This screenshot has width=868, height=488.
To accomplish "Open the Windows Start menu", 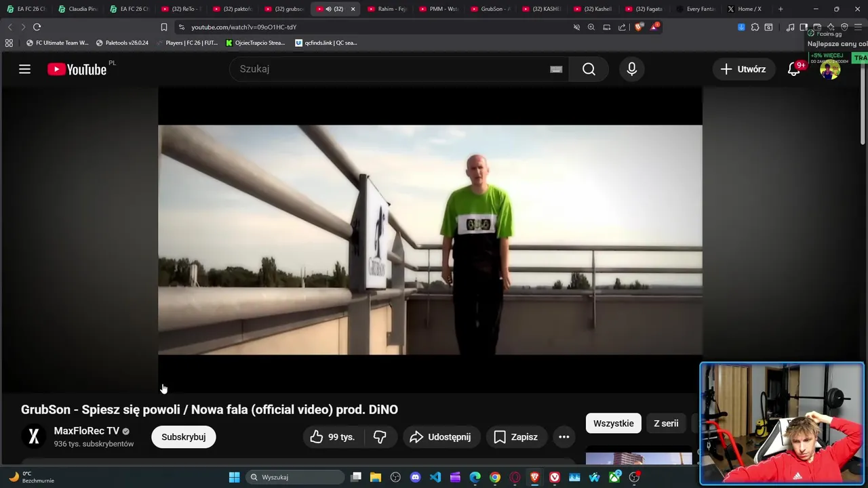I will click(x=234, y=477).
